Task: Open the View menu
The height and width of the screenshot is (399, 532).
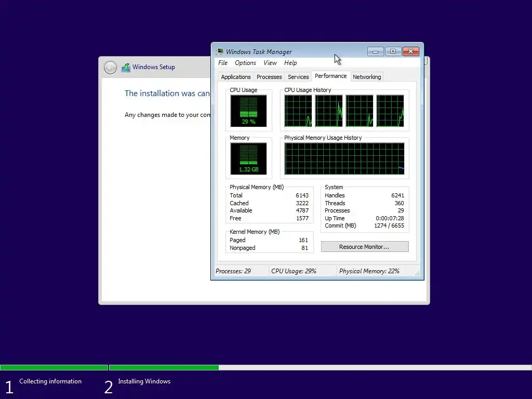Action: (x=270, y=63)
